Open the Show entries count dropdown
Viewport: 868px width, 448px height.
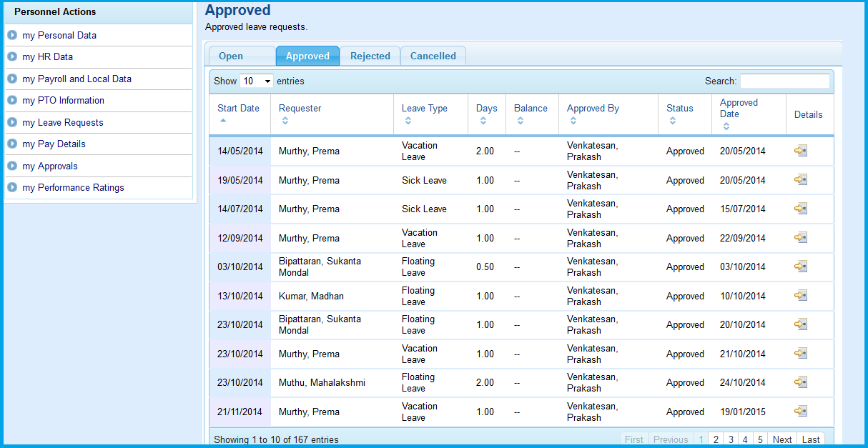point(257,81)
